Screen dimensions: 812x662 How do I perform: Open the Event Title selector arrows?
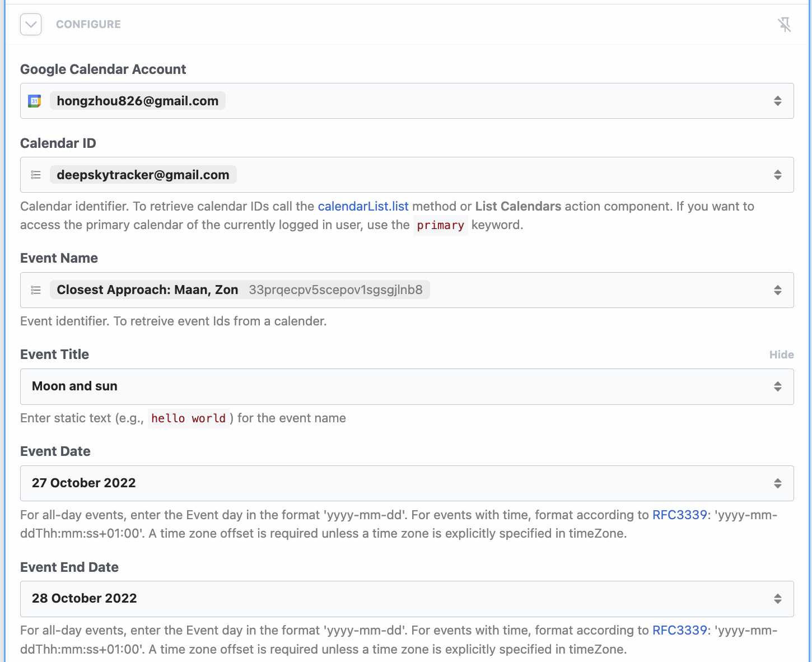point(777,386)
